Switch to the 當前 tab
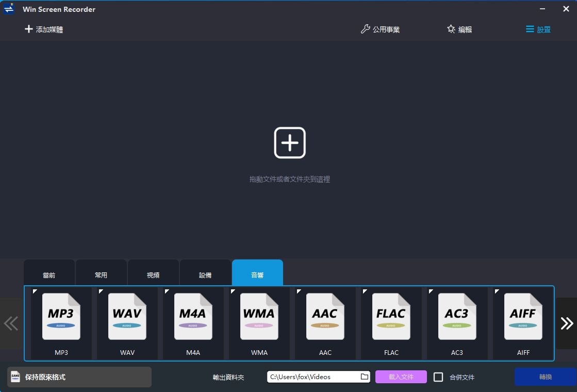 [x=50, y=273]
